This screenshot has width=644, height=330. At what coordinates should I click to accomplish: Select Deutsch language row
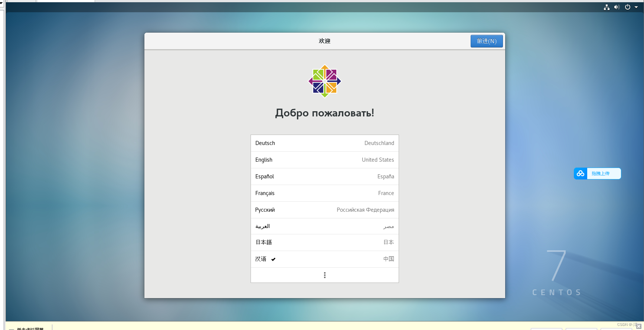coord(325,143)
